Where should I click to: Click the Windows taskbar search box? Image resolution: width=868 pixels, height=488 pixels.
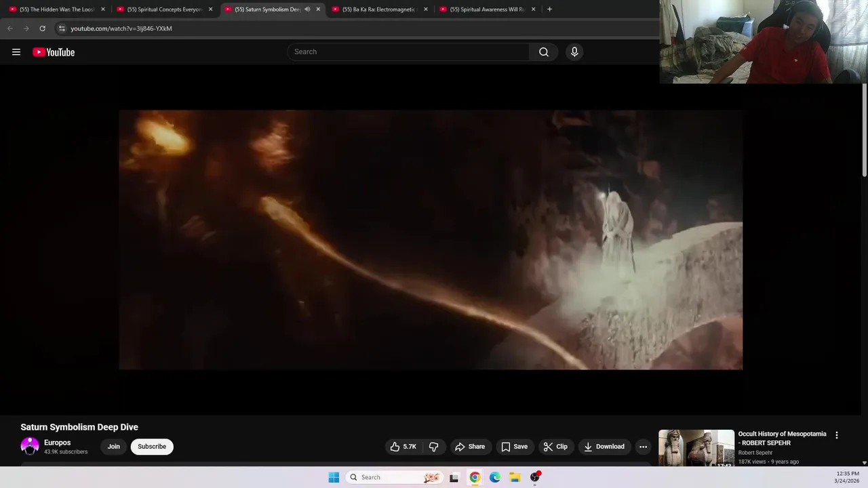click(x=393, y=477)
